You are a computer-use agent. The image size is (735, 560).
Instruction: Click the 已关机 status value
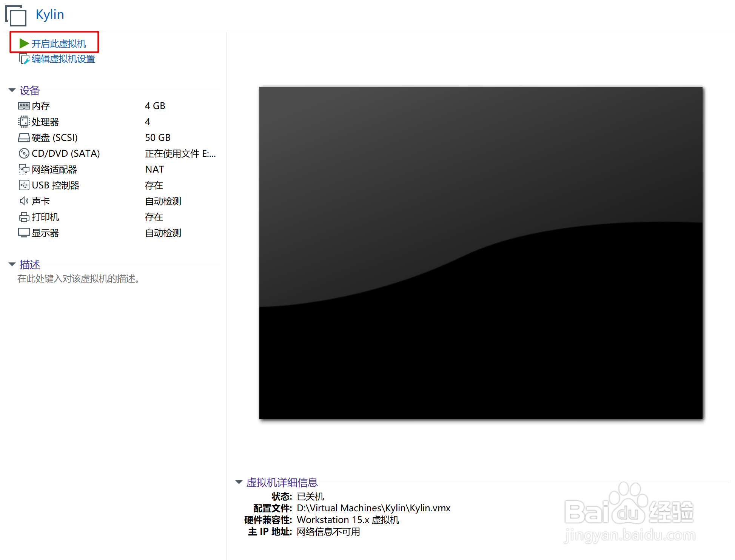pyautogui.click(x=310, y=497)
